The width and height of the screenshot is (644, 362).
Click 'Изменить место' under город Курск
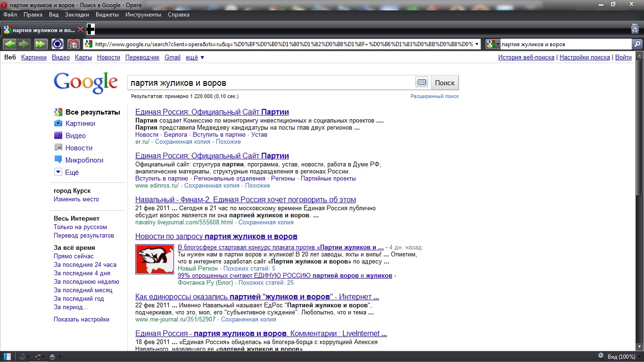pyautogui.click(x=76, y=199)
